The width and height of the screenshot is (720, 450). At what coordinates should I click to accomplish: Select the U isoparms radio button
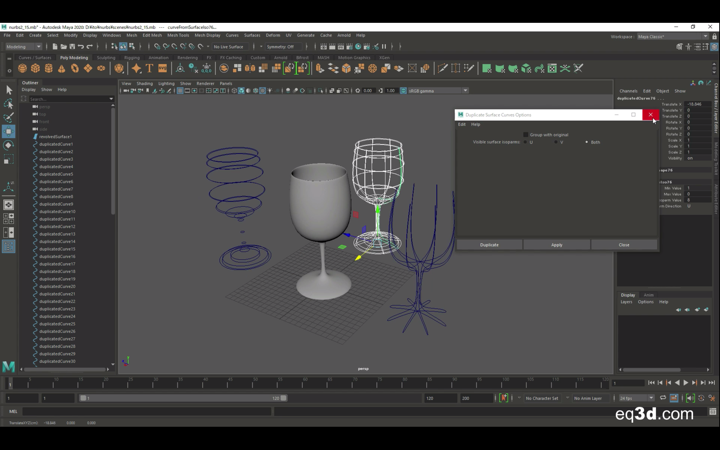point(524,142)
